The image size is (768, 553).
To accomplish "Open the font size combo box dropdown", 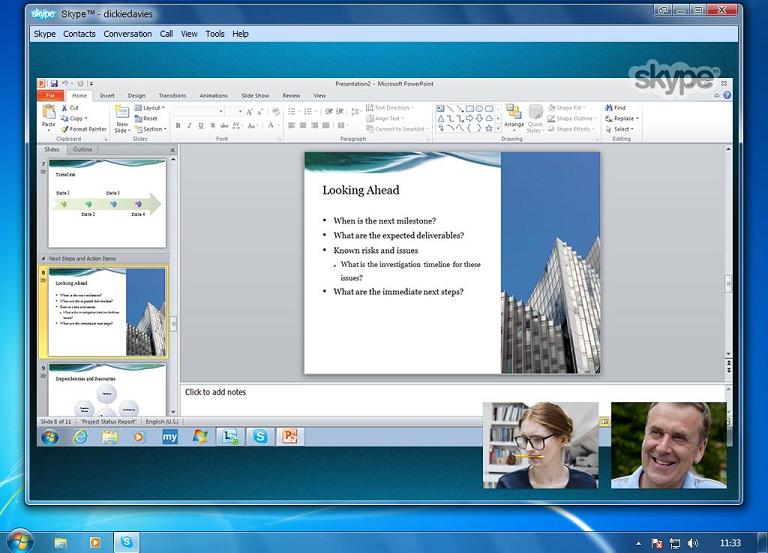I will pyautogui.click(x=240, y=112).
